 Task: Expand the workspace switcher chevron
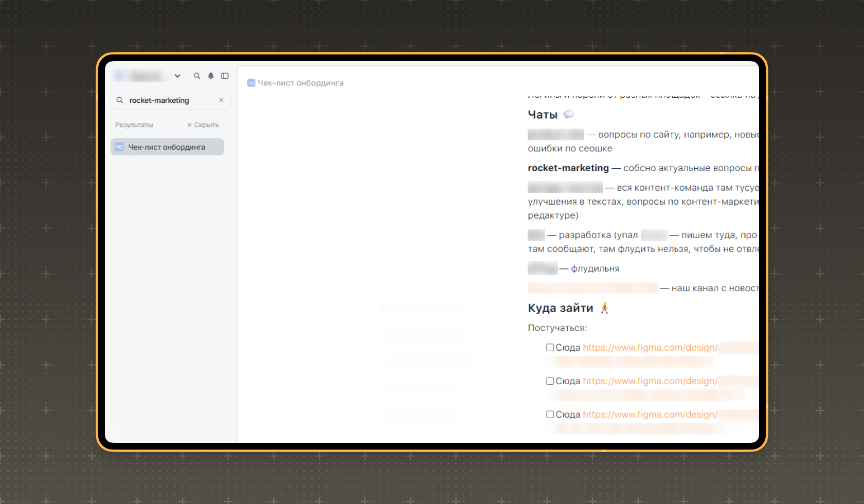coord(177,76)
